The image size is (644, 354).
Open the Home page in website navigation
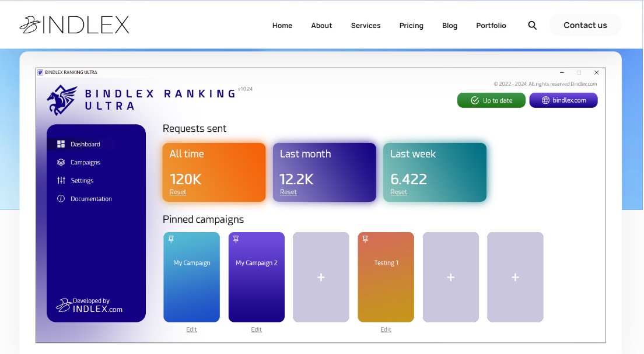[x=282, y=26]
